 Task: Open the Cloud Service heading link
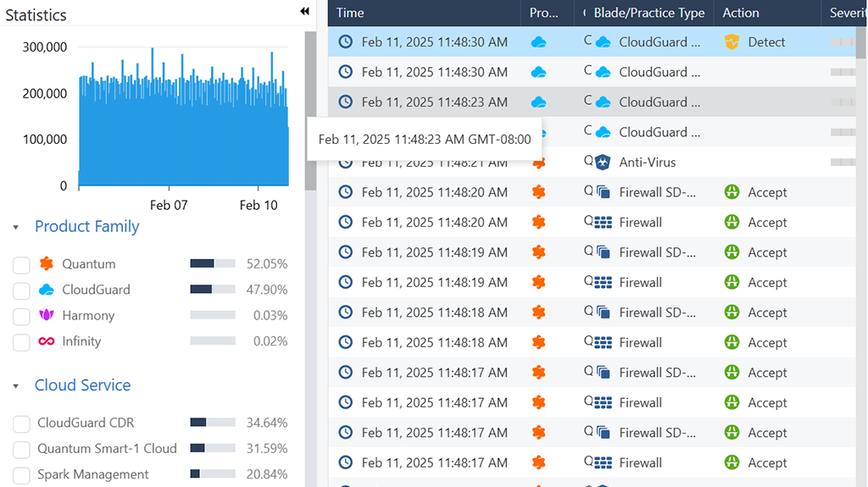coord(82,385)
